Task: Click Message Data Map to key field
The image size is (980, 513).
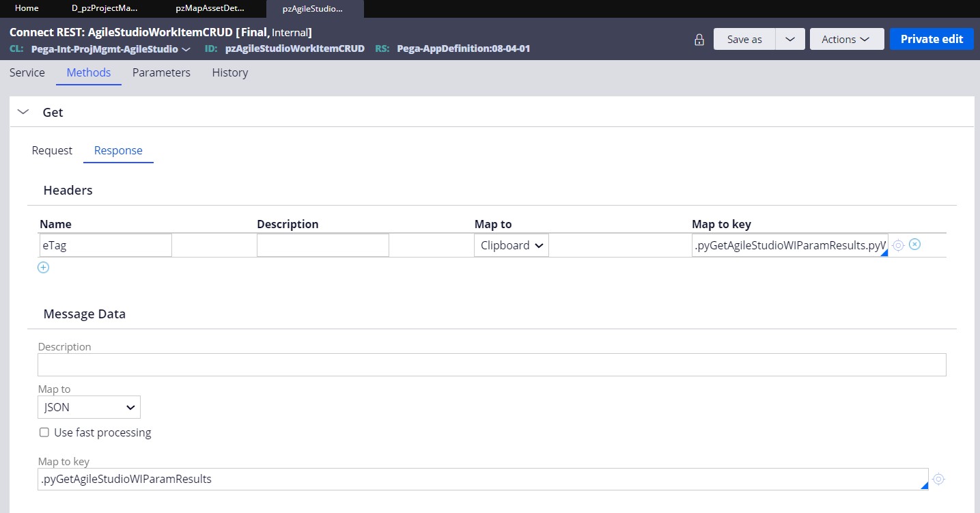Action: [483, 479]
